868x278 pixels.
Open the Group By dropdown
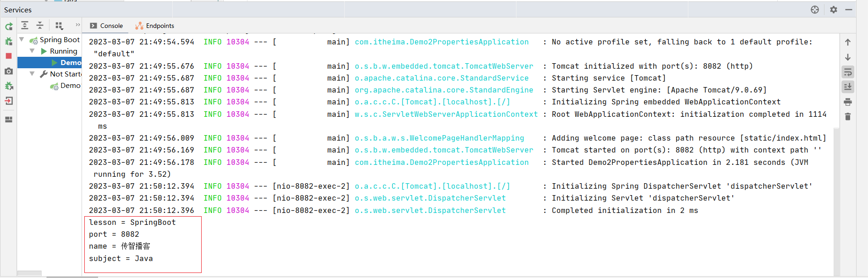point(59,26)
